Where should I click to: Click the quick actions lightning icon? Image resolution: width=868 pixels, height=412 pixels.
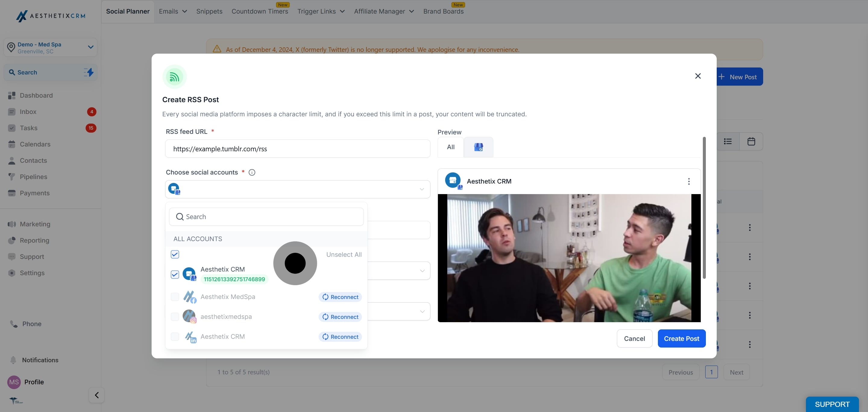tap(89, 72)
